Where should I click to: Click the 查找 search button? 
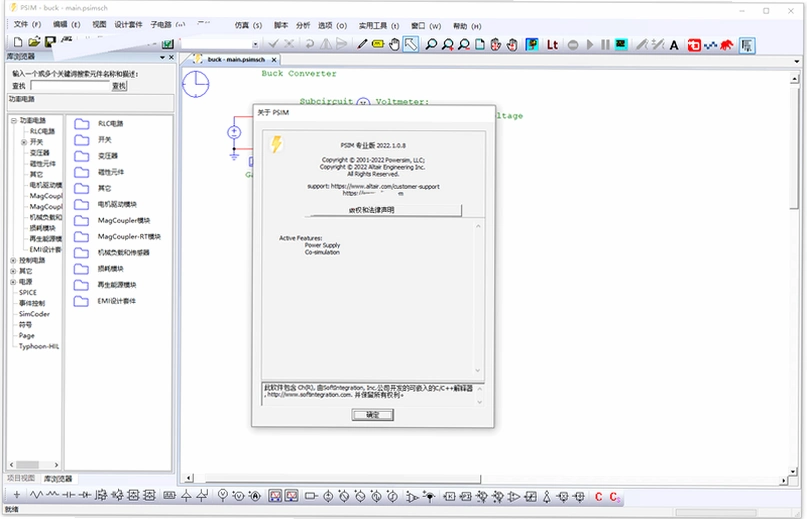(119, 86)
